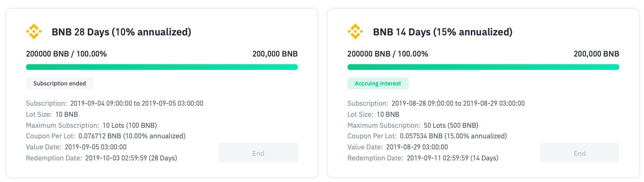Click the End button on the 14 Days card
This screenshot has width=644, height=182.
point(579,153)
